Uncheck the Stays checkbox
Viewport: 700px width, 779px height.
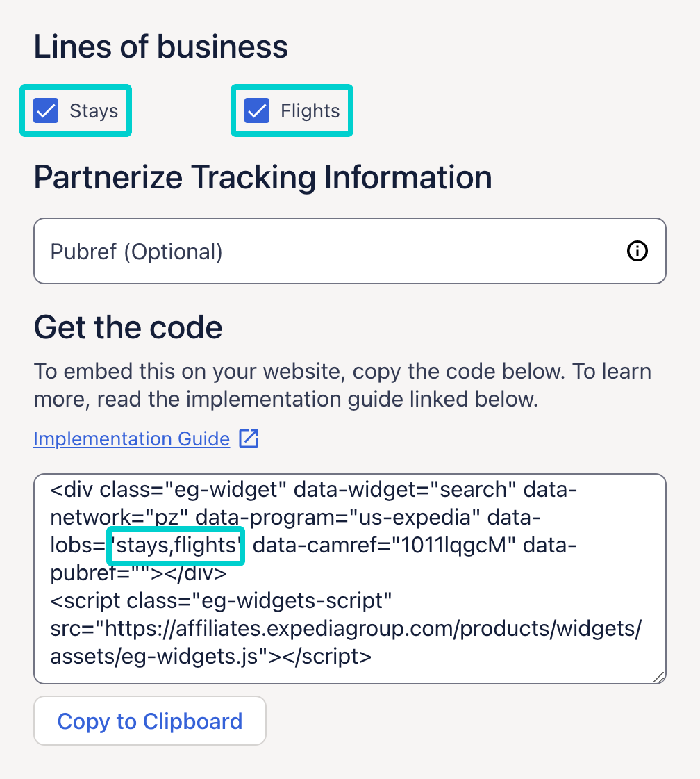pyautogui.click(x=47, y=111)
